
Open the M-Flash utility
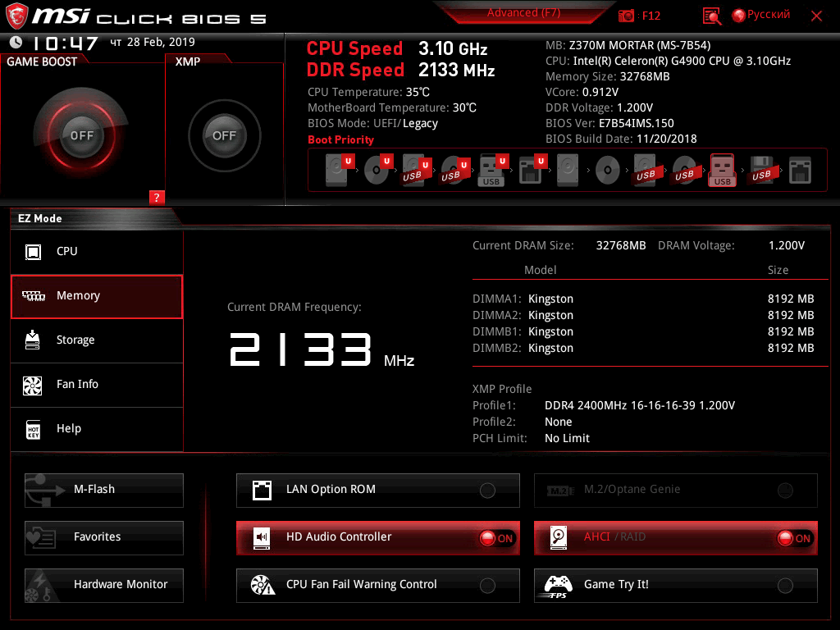104,490
